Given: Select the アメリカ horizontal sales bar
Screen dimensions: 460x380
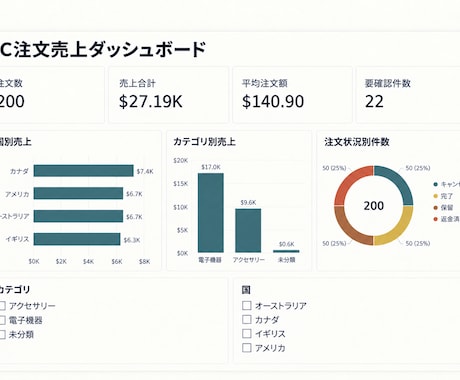Looking at the screenshot, I should click(78, 193).
